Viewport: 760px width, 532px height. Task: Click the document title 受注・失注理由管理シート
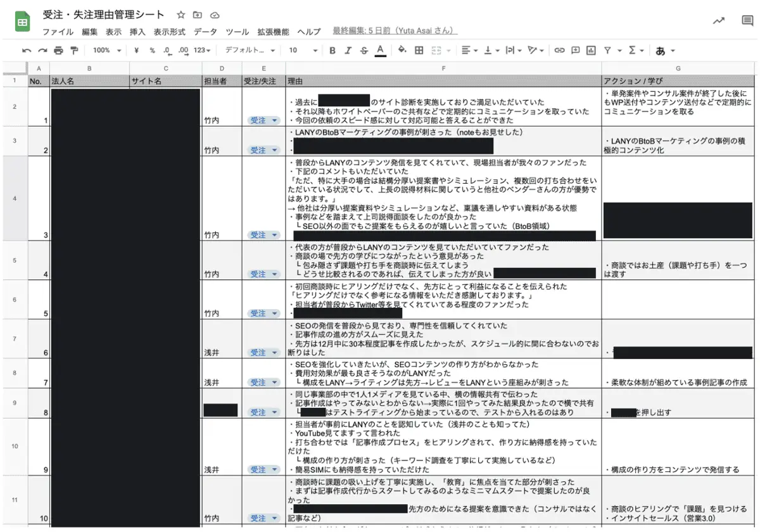coord(103,15)
